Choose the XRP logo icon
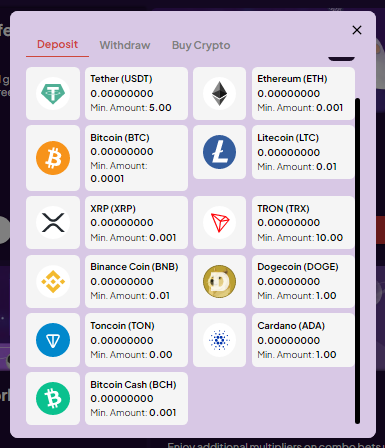The height and width of the screenshot is (448, 385). [53, 222]
